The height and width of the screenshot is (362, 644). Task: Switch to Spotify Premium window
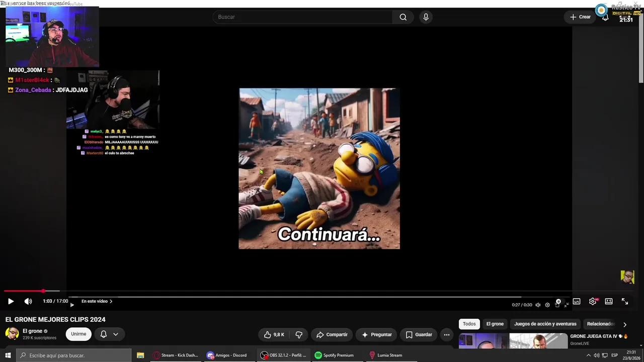(x=334, y=355)
